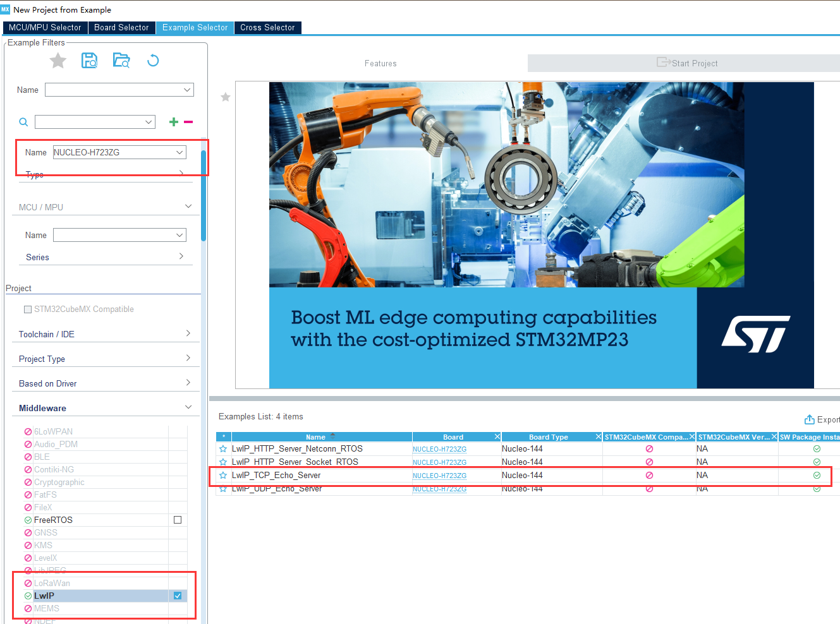Close the Board Type column
Image resolution: width=840 pixels, height=624 pixels.
pyautogui.click(x=599, y=437)
